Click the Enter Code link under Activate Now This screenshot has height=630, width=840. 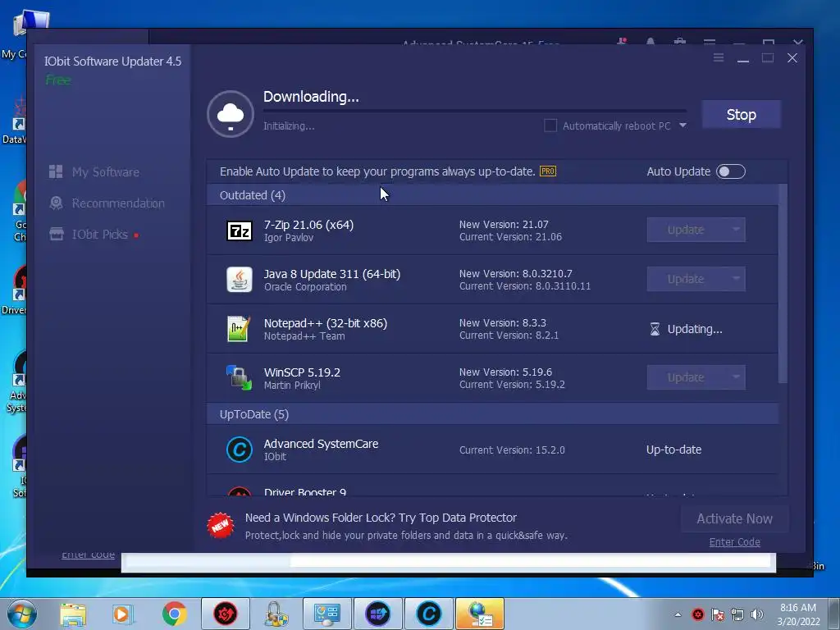tap(734, 542)
